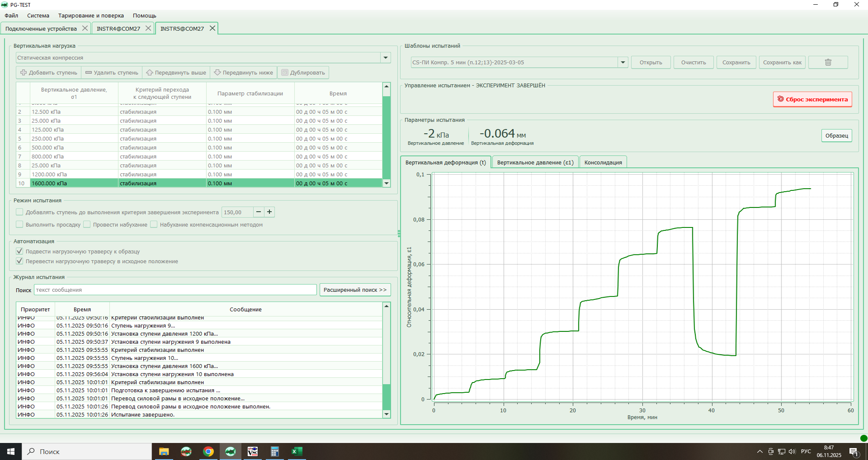Move step up with Передвинуть выше
868x460 pixels.
pos(176,72)
